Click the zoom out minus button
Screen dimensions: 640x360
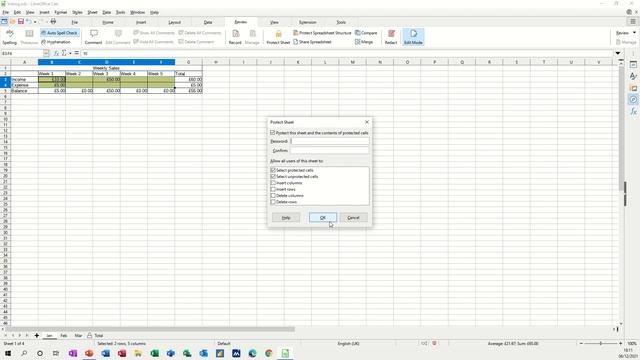pos(581,344)
